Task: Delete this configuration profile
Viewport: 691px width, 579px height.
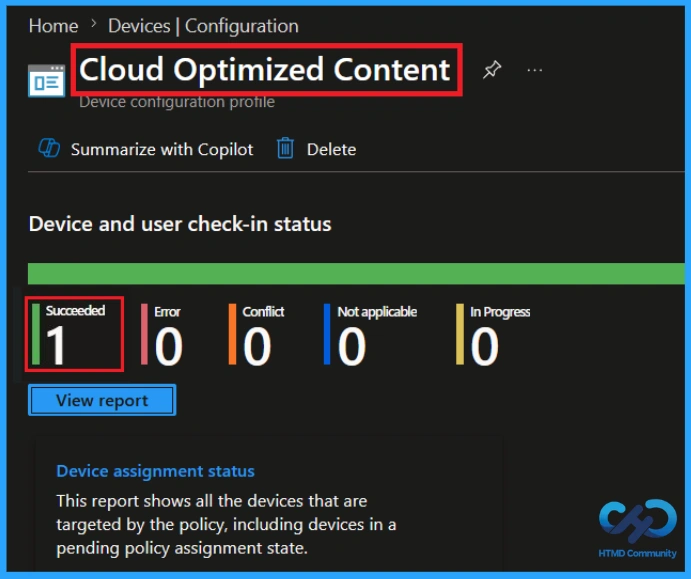Action: click(331, 149)
